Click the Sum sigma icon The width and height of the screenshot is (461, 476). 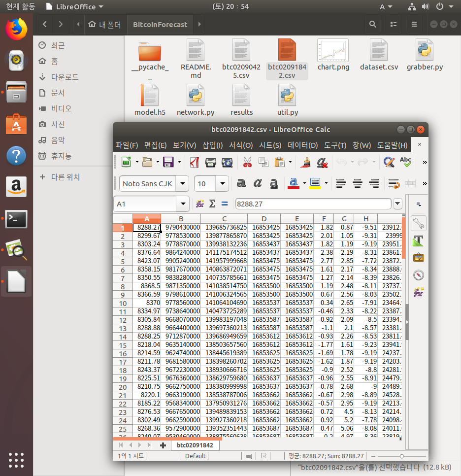[x=212, y=204]
